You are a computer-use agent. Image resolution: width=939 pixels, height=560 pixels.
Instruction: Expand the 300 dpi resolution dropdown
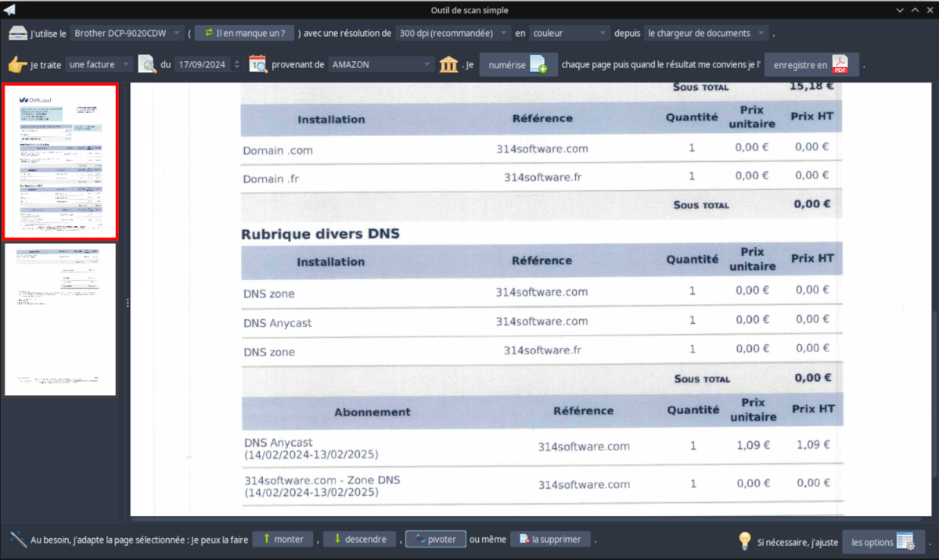tap(453, 33)
